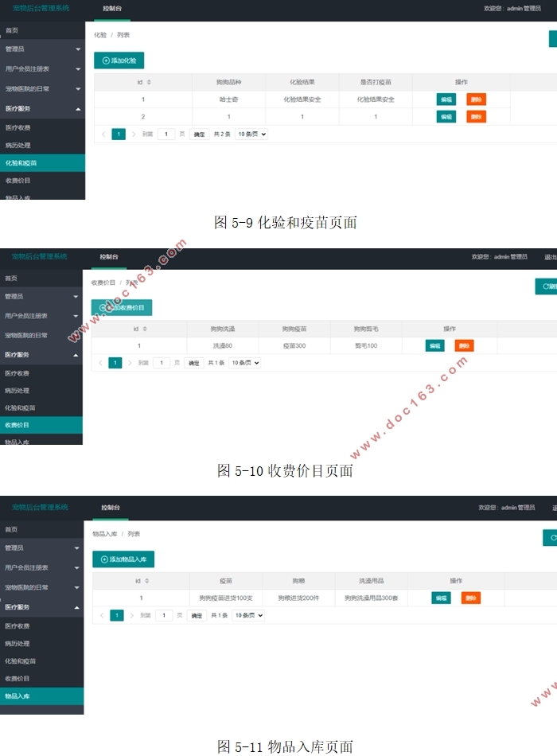Click 欢迎您: admin 管理员 on 物品入库 page

click(506, 508)
